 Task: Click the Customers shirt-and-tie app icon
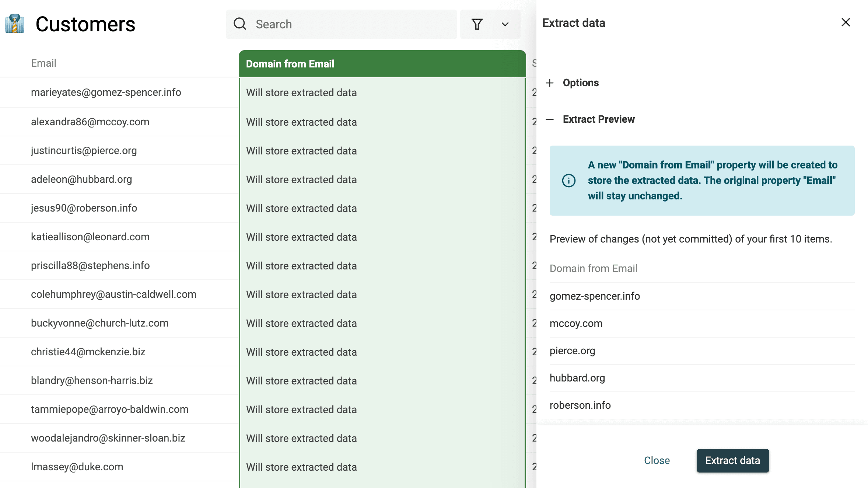click(15, 24)
